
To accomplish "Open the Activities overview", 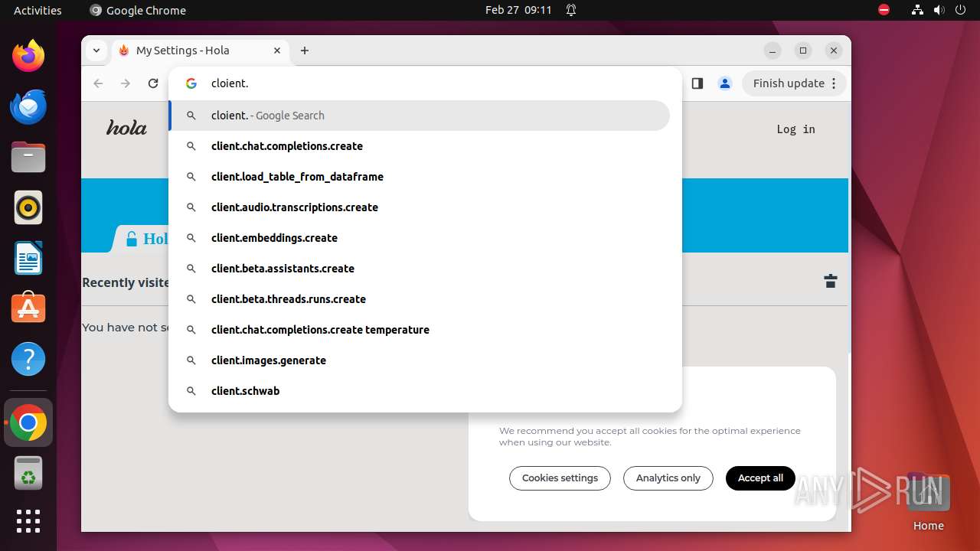I will tap(38, 10).
